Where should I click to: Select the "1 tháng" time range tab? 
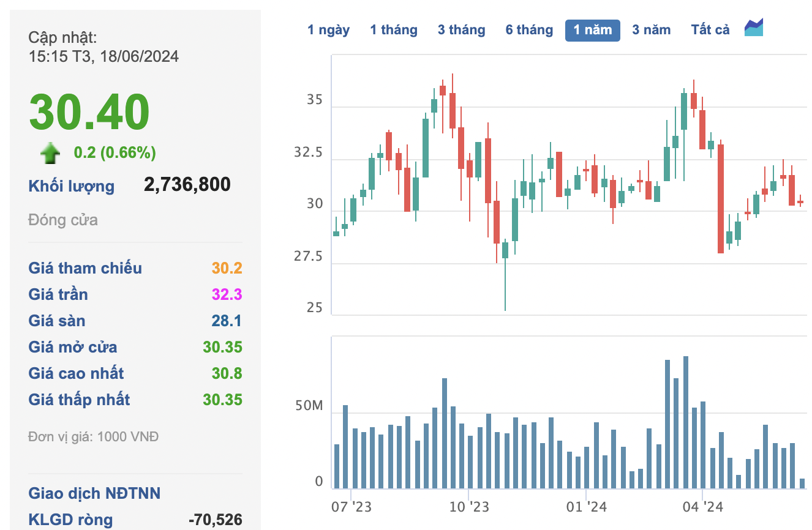[x=394, y=30]
